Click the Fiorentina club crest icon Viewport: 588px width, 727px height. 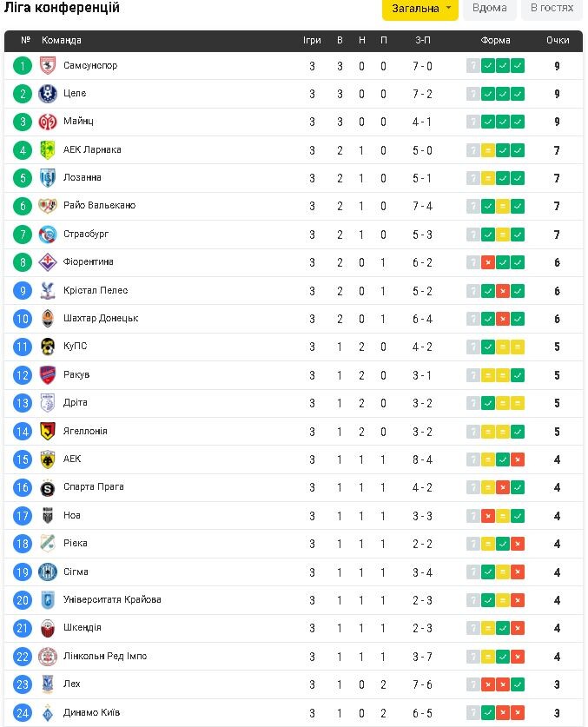pos(48,262)
